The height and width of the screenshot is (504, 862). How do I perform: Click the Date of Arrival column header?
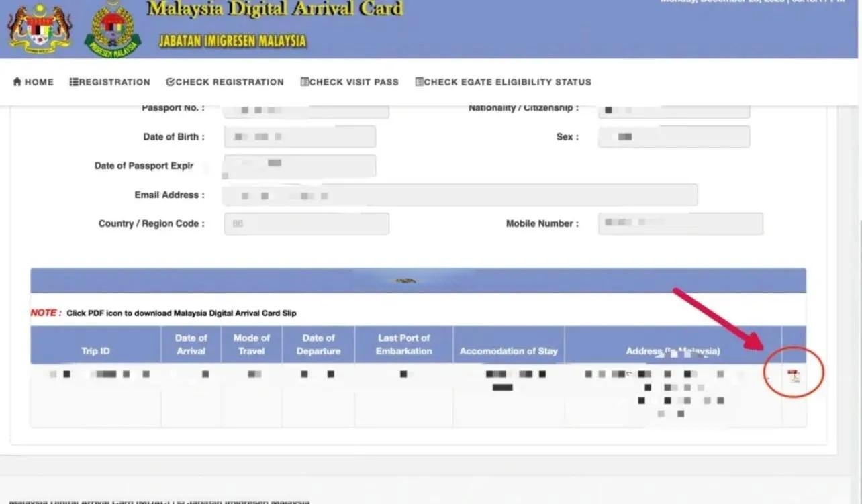point(191,344)
